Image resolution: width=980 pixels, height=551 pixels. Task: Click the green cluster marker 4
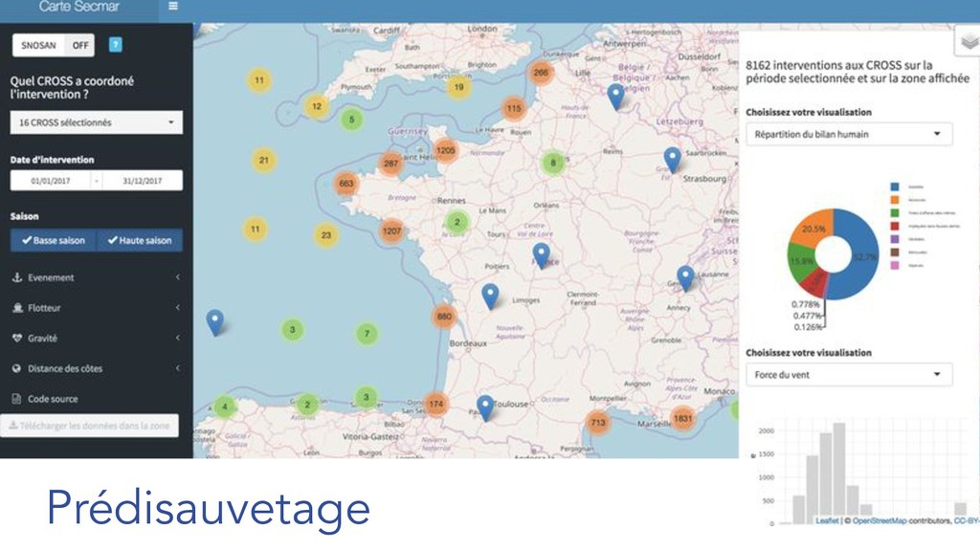(225, 407)
